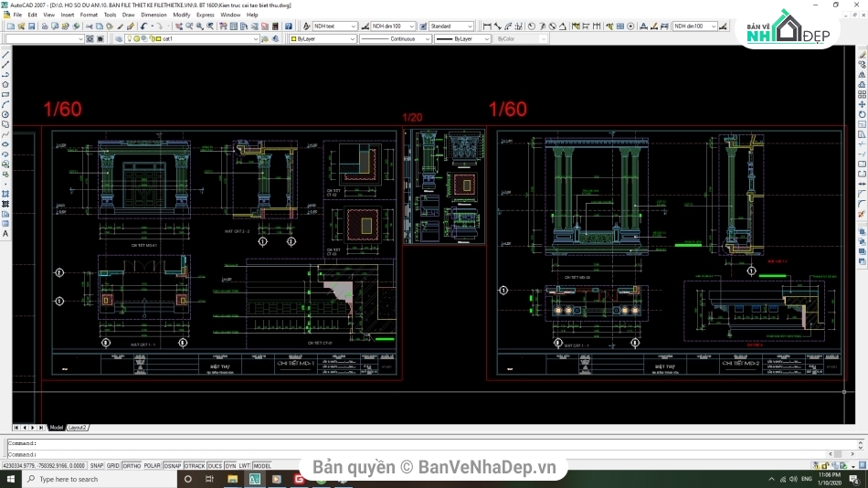This screenshot has width=868, height=488.
Task: Expand the layer dropdown showing cat1
Action: [255, 39]
